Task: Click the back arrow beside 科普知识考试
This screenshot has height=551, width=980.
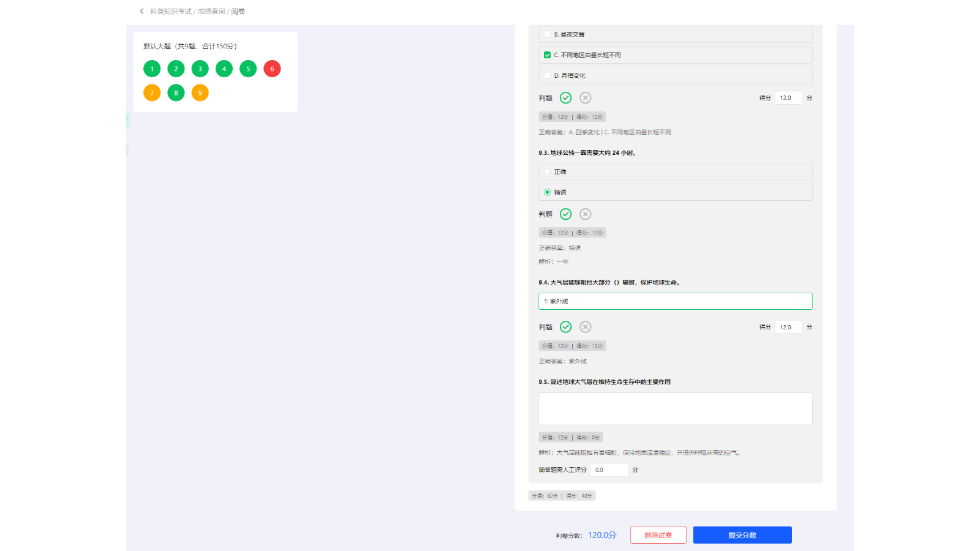Action: 141,11
